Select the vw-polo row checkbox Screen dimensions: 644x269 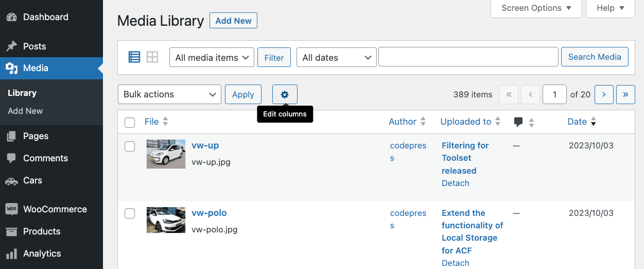(x=130, y=213)
